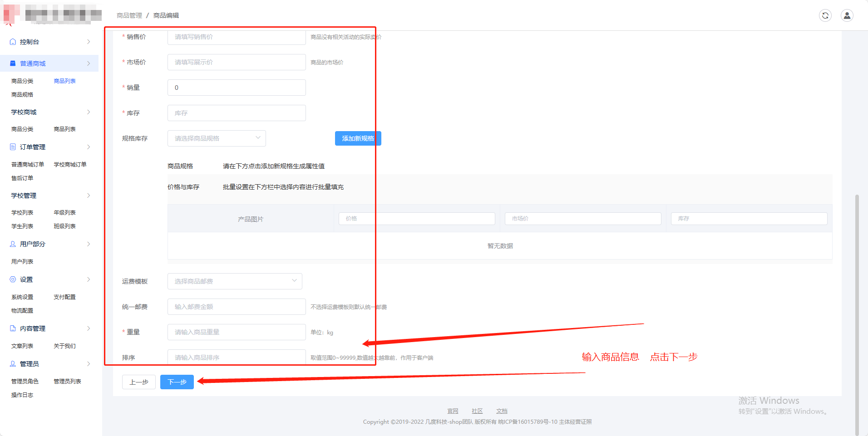Click the 设置 gear icon

pyautogui.click(x=13, y=279)
